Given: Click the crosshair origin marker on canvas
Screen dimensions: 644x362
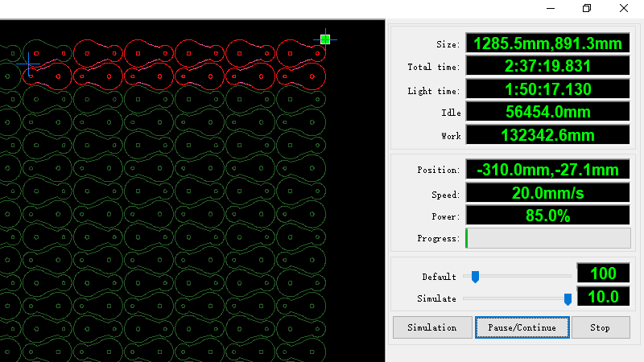Looking at the screenshot, I should tap(31, 62).
